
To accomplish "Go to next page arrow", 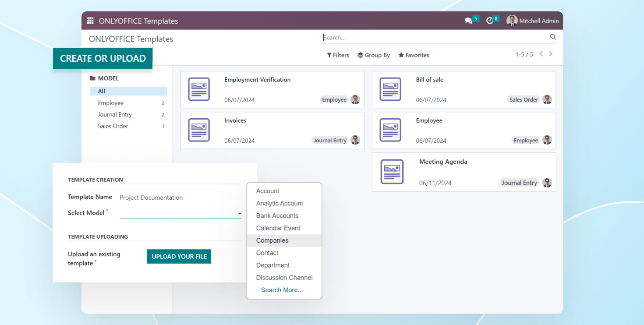I will [x=551, y=54].
